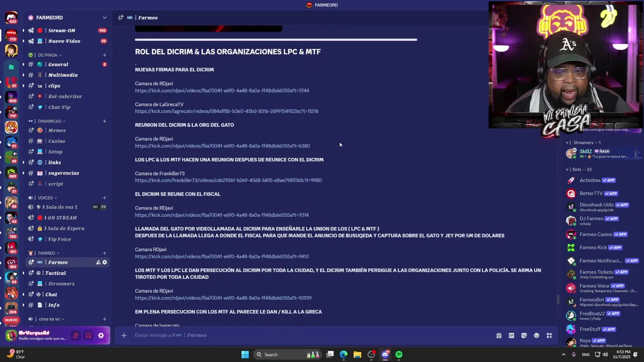Open the sticker picker
Screen dimensions: 644x362
point(524,335)
